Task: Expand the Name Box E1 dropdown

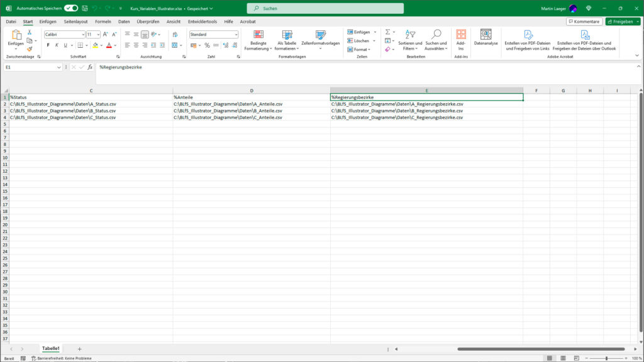Action: click(x=58, y=67)
